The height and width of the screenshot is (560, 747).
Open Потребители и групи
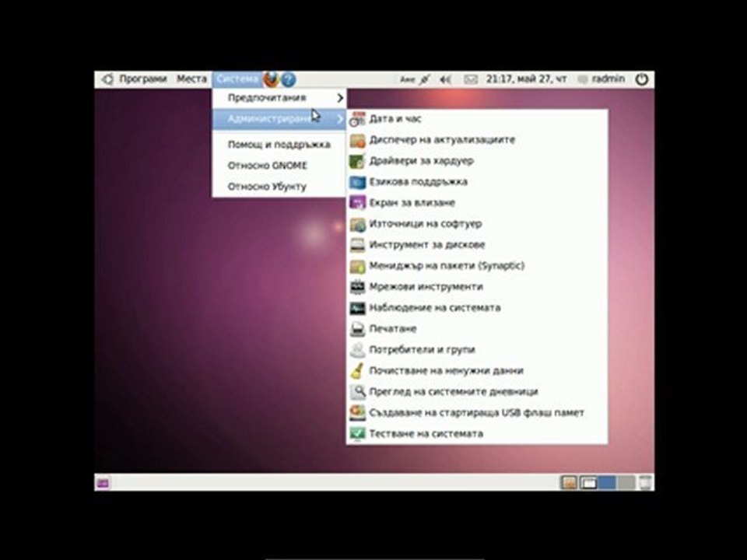click(x=477, y=349)
